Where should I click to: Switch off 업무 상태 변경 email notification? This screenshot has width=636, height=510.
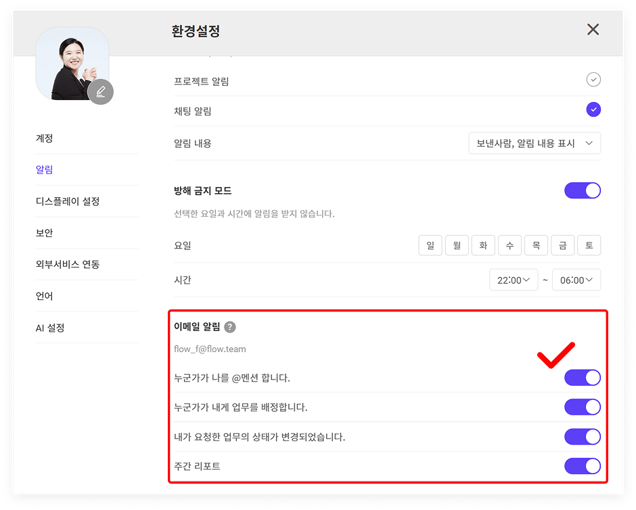click(582, 436)
